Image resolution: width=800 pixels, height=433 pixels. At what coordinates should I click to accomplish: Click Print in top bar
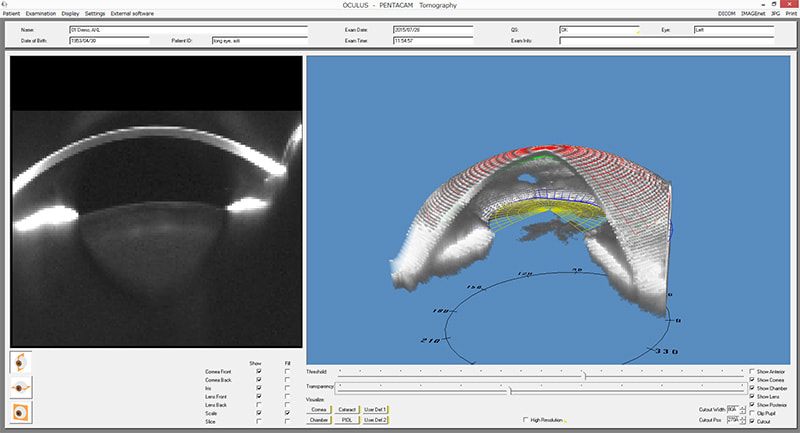point(791,14)
